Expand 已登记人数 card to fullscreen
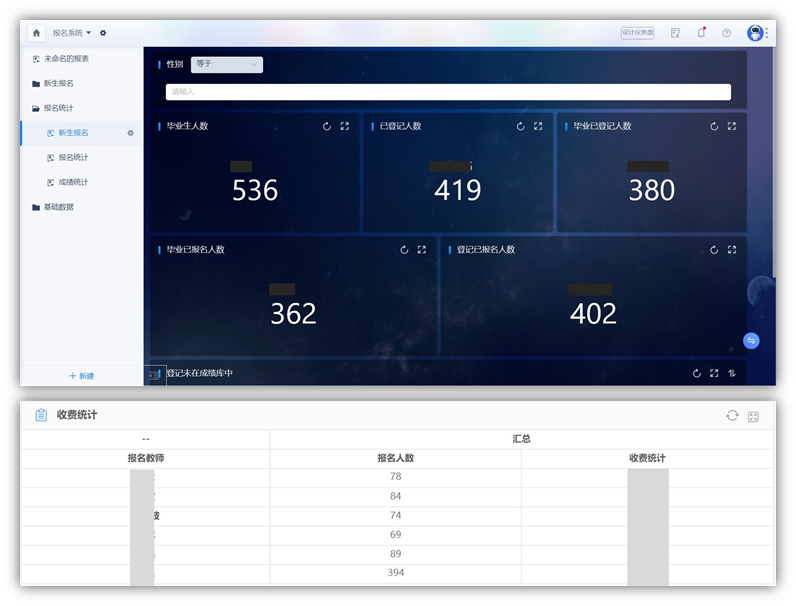The width and height of the screenshot is (796, 606). [538, 126]
